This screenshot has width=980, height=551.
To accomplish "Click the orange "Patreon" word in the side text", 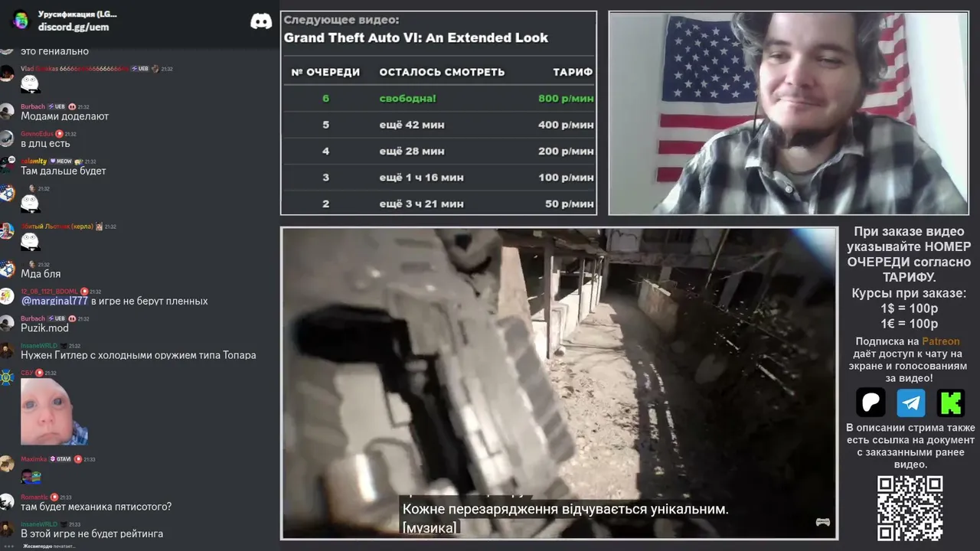I will (x=940, y=341).
